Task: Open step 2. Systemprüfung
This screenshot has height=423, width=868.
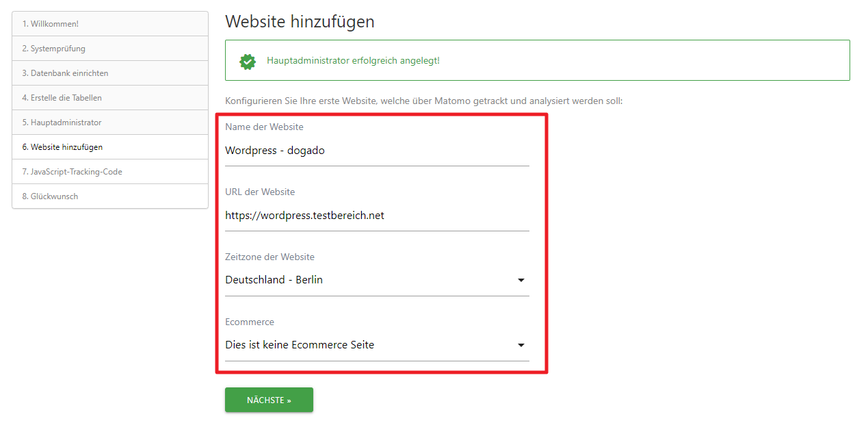Action: (110, 49)
